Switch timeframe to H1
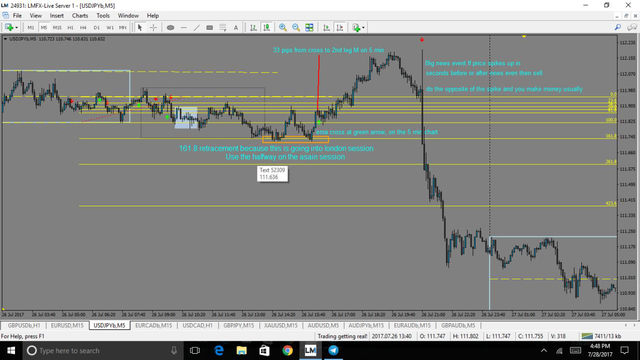The height and width of the screenshot is (360, 640). tap(70, 28)
